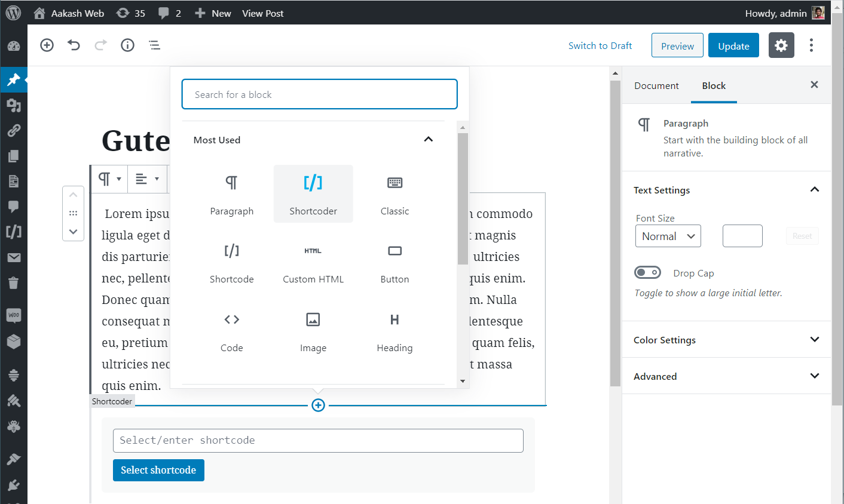Toggle settings sidebar with gear icon
The image size is (844, 504).
[781, 45]
